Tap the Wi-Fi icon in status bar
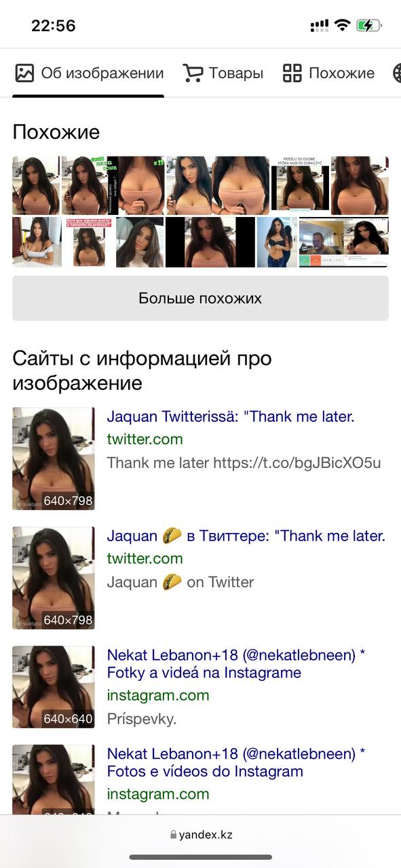Screen dimensions: 401x868 point(343,26)
